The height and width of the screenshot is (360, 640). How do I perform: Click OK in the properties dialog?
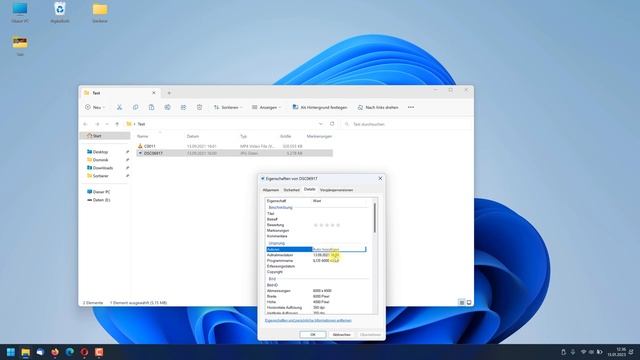(313, 335)
